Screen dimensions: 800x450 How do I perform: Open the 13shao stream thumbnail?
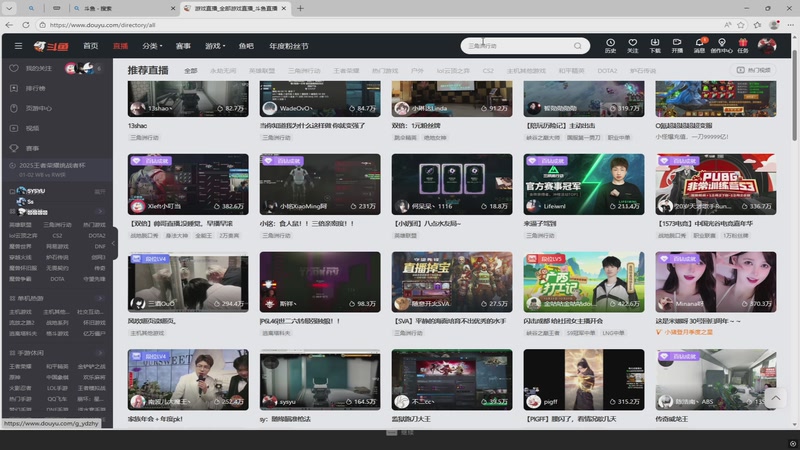(x=188, y=99)
